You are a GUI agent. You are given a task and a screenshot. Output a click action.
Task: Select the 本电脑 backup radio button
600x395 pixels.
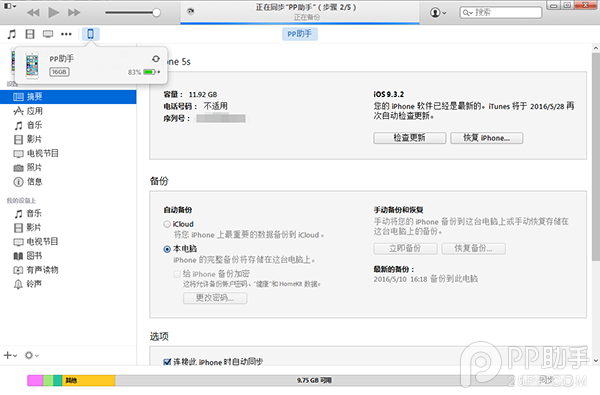pos(167,249)
